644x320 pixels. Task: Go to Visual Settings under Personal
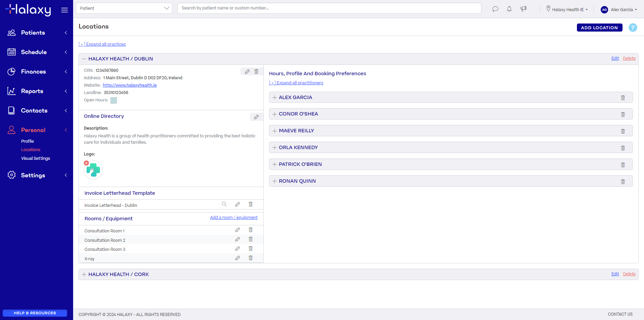pyautogui.click(x=36, y=158)
